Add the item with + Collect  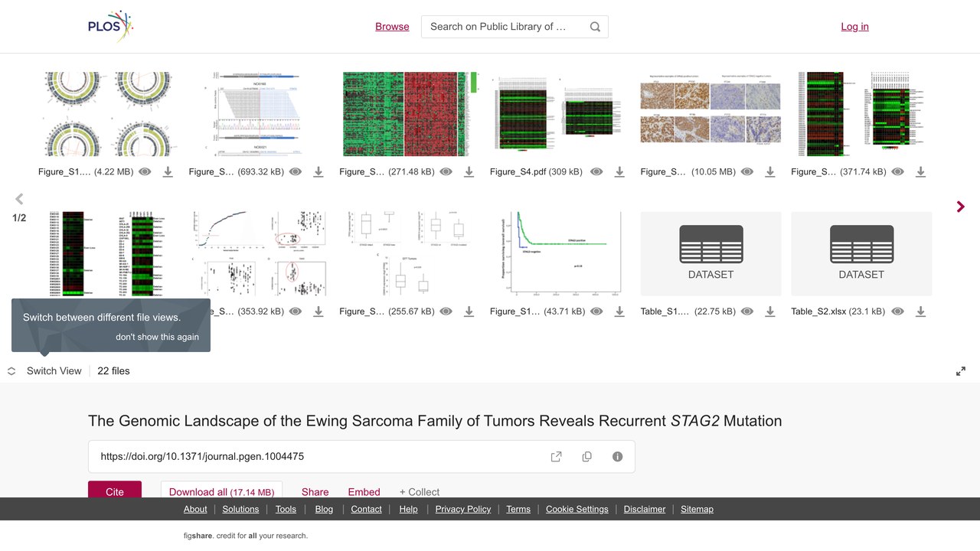click(420, 492)
